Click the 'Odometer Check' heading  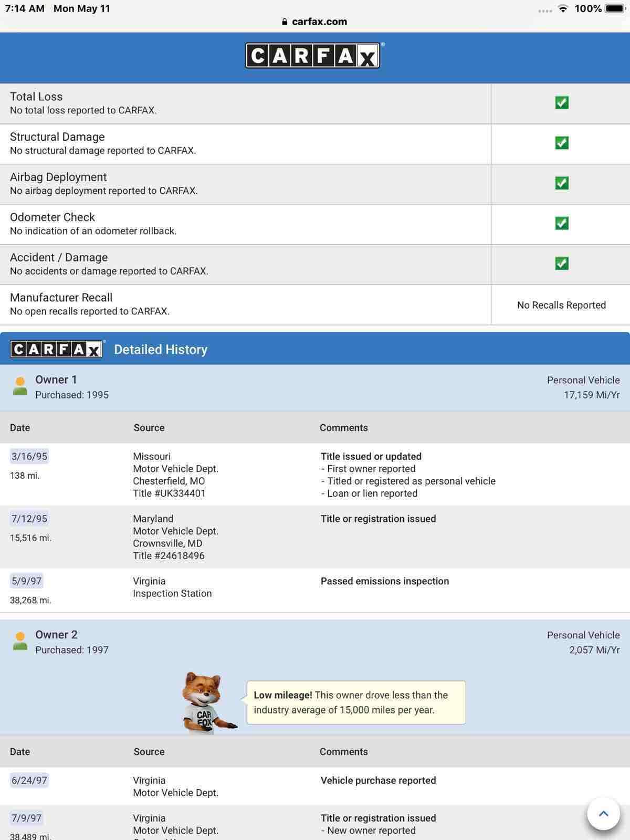click(x=52, y=217)
